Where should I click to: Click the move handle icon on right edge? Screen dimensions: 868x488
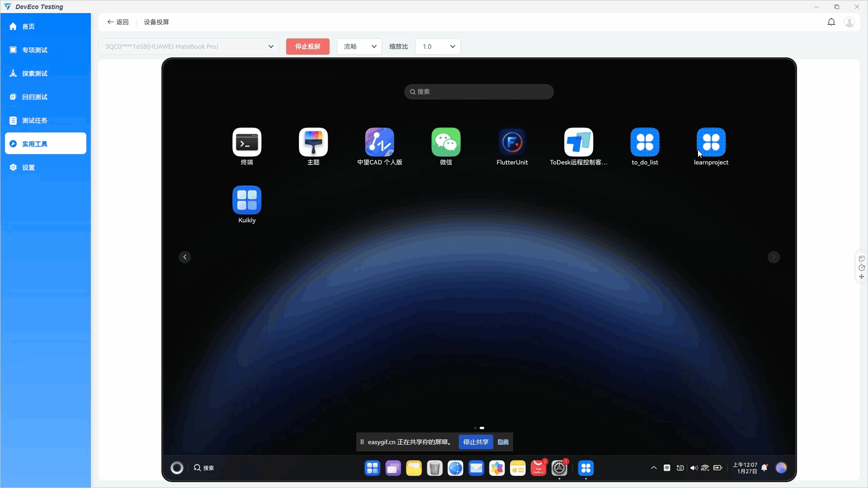[862, 277]
